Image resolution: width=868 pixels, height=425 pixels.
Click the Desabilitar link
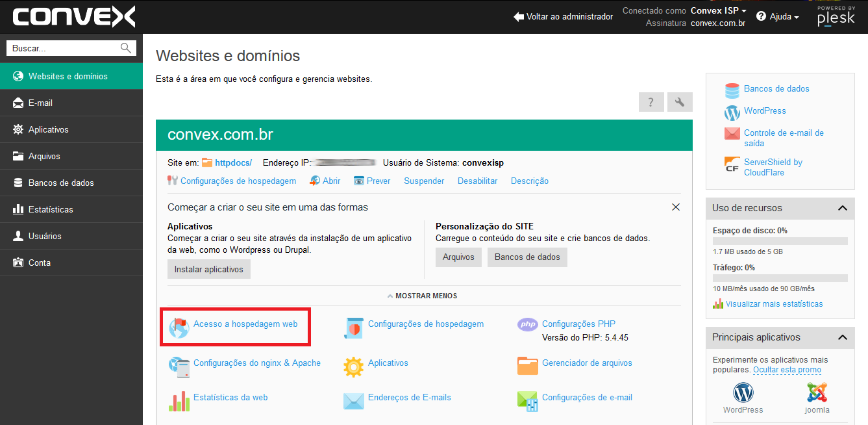coord(477,181)
